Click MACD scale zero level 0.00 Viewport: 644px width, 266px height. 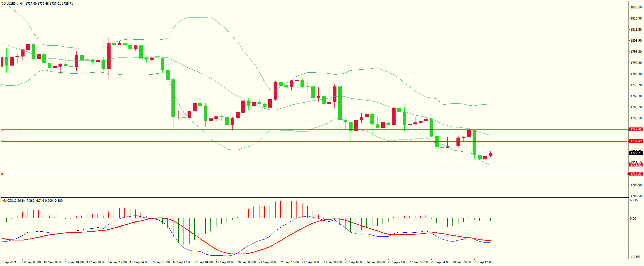click(633, 219)
